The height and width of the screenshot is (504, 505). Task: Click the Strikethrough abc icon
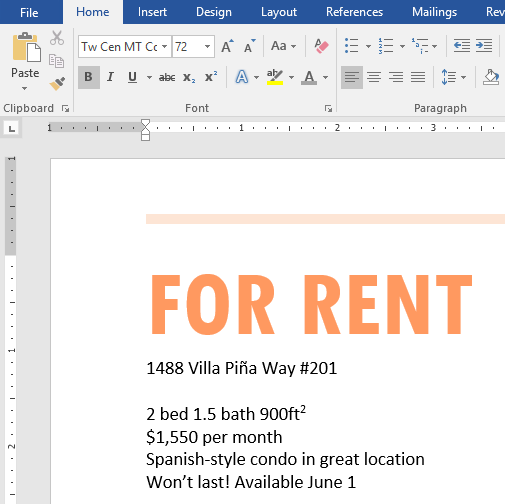pos(167,77)
